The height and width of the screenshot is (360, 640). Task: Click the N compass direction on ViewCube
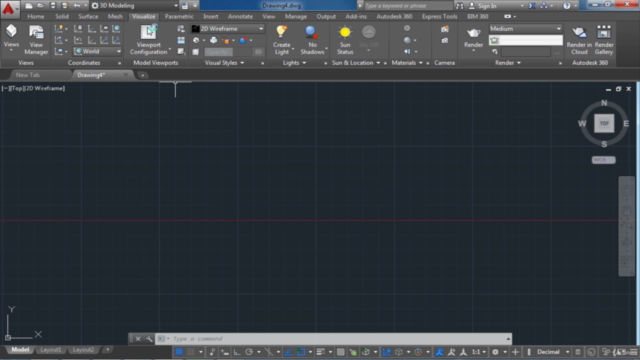604,103
